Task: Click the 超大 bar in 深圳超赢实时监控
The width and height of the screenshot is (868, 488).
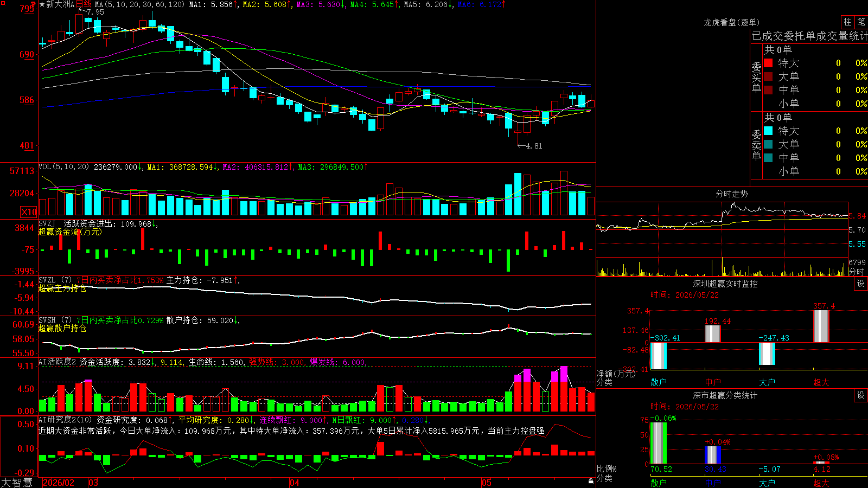Action: [821, 326]
